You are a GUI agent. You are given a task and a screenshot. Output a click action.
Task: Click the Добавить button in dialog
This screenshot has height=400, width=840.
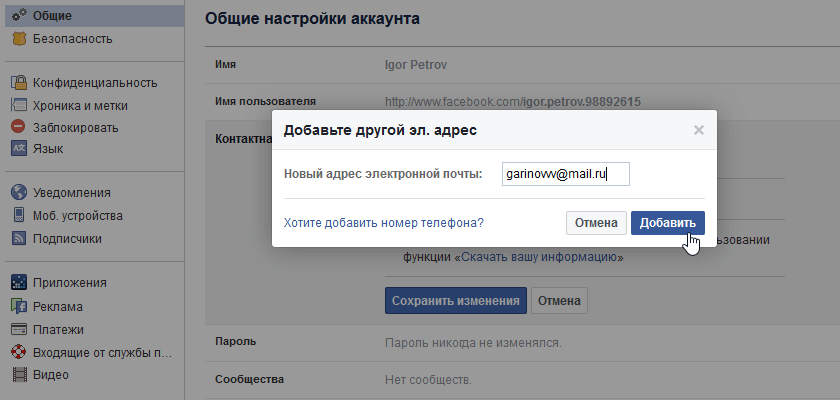[x=668, y=223]
